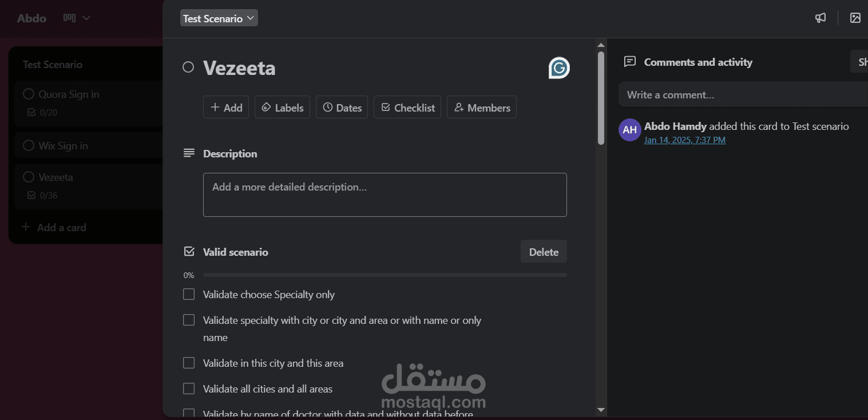The height and width of the screenshot is (420, 868).
Task: Mark the Vezeeta card complete in the dialog
Action: (188, 68)
